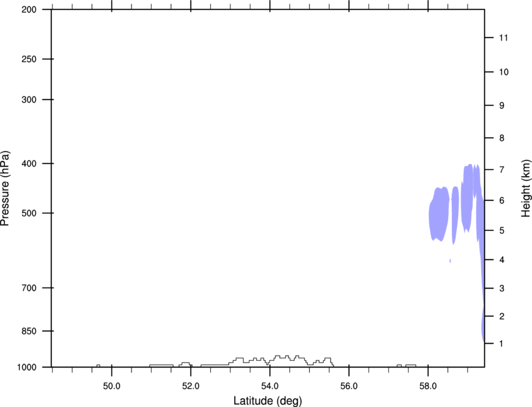Viewport: 532px width, 407px height.
Task: Click the tall blue region near 59 degrees
Action: click(468, 197)
